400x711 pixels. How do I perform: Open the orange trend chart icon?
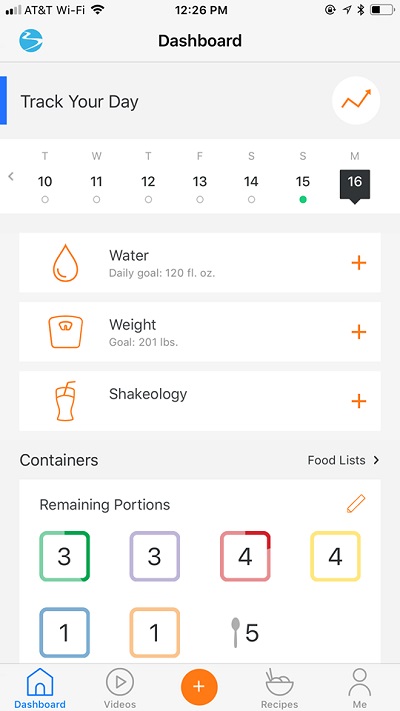click(356, 101)
